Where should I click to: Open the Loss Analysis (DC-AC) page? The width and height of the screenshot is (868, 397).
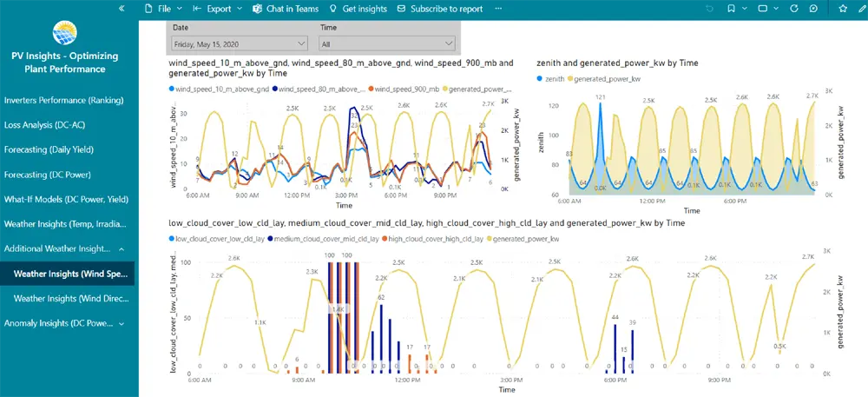point(44,125)
